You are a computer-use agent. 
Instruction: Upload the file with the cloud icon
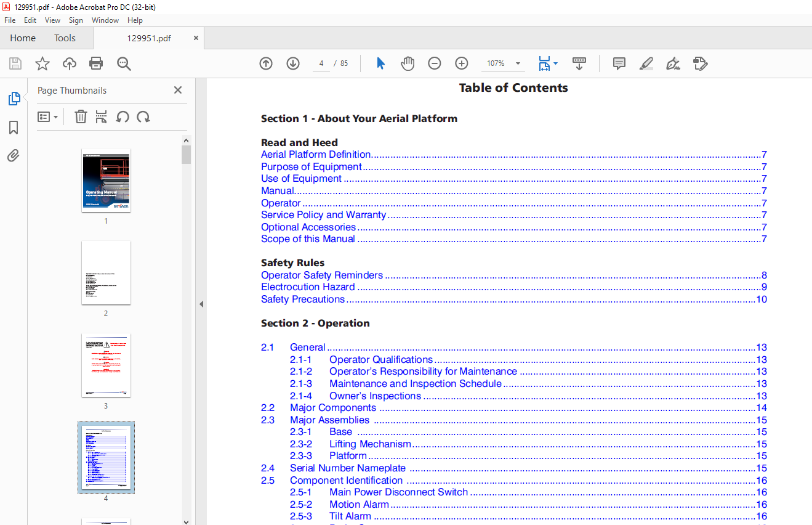70,63
